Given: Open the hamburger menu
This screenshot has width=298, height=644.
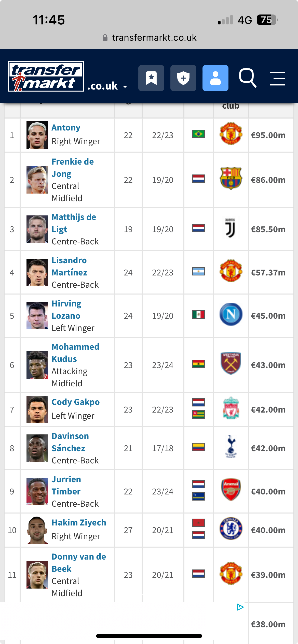Looking at the screenshot, I should [x=277, y=78].
